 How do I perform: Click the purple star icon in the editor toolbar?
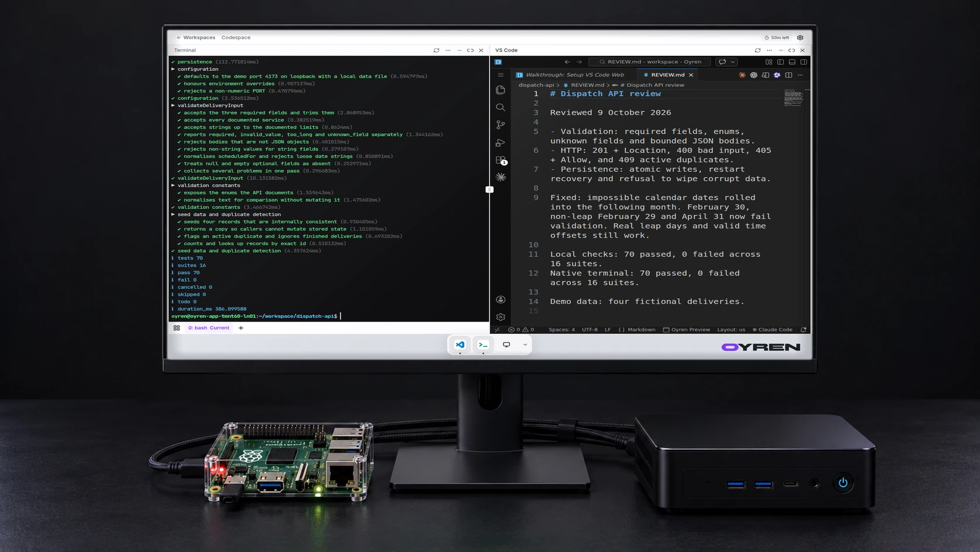pos(777,75)
